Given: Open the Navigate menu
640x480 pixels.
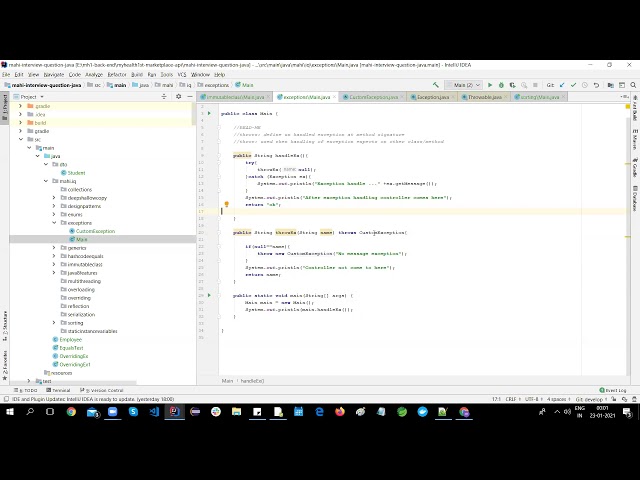Looking at the screenshot, I should click(x=54, y=75).
